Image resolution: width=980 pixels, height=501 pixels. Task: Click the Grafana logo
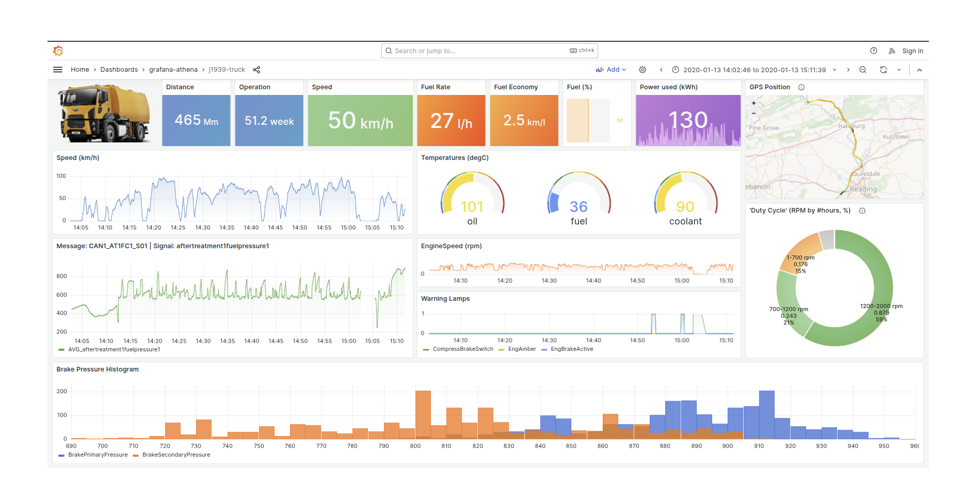(58, 51)
